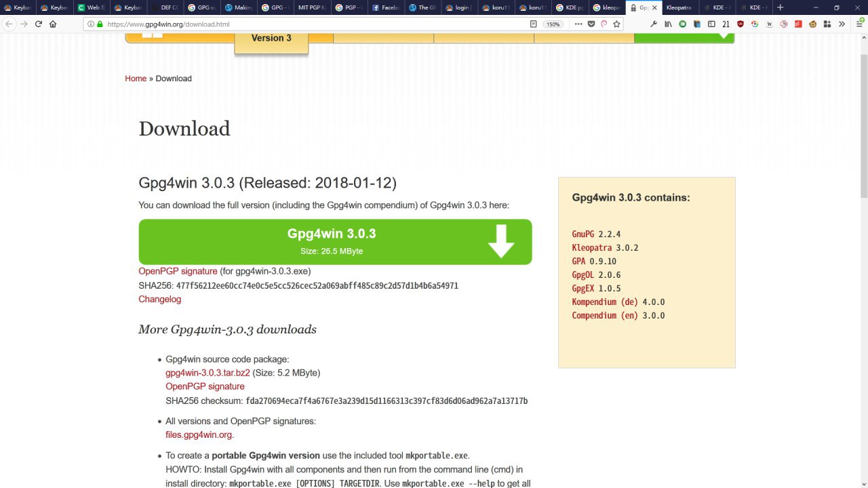Open the page actions three-dot menu
Viewport: 868px width, 488px height.
point(578,24)
